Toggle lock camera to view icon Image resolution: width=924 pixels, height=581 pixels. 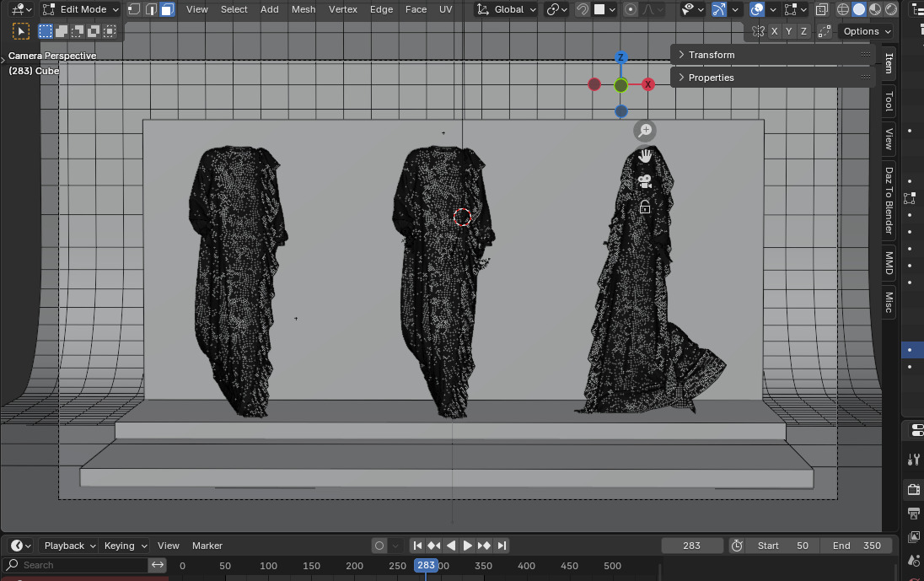point(645,207)
